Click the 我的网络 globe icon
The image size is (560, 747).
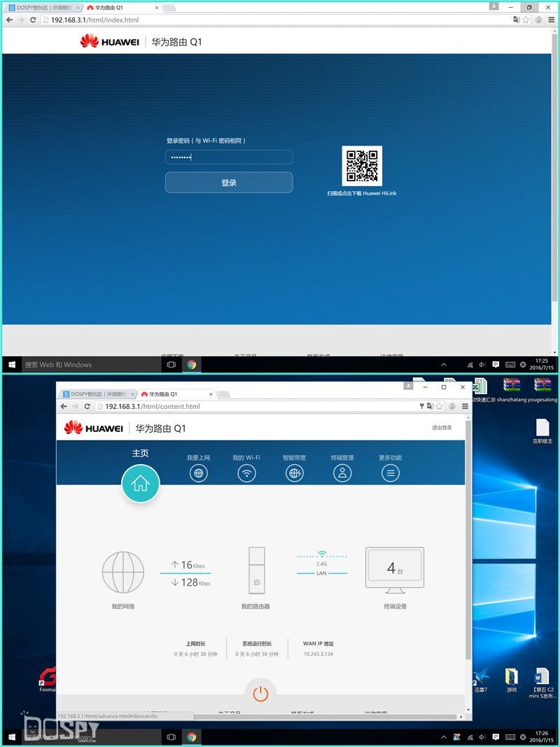[x=123, y=572]
